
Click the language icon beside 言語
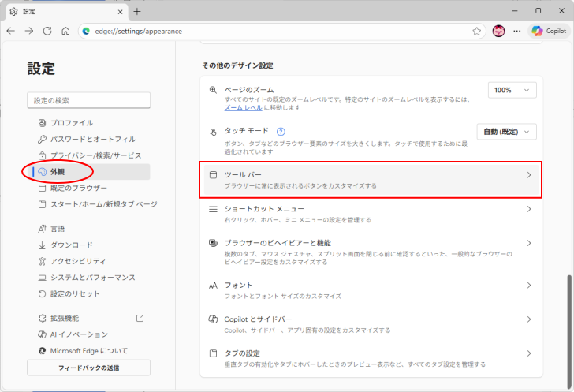(42, 229)
